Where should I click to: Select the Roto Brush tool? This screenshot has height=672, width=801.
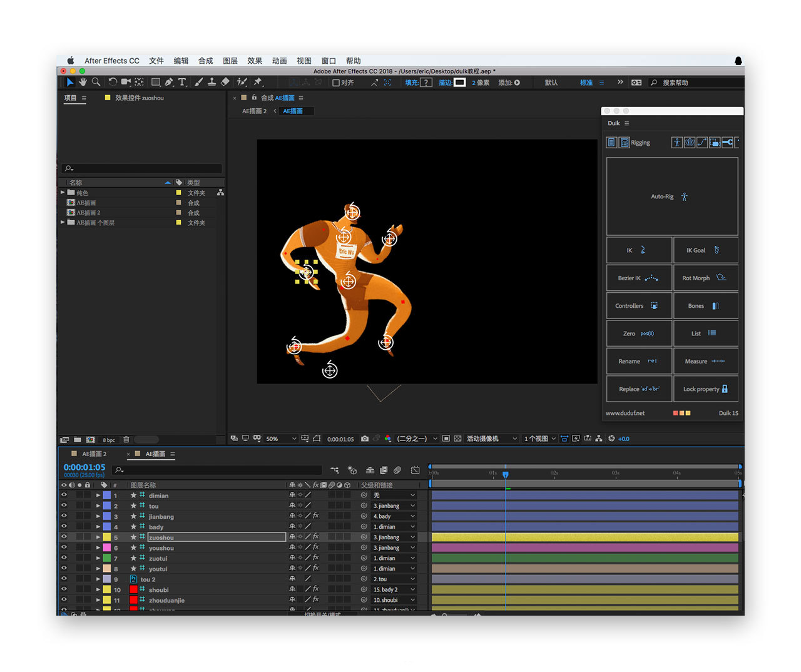coord(242,82)
